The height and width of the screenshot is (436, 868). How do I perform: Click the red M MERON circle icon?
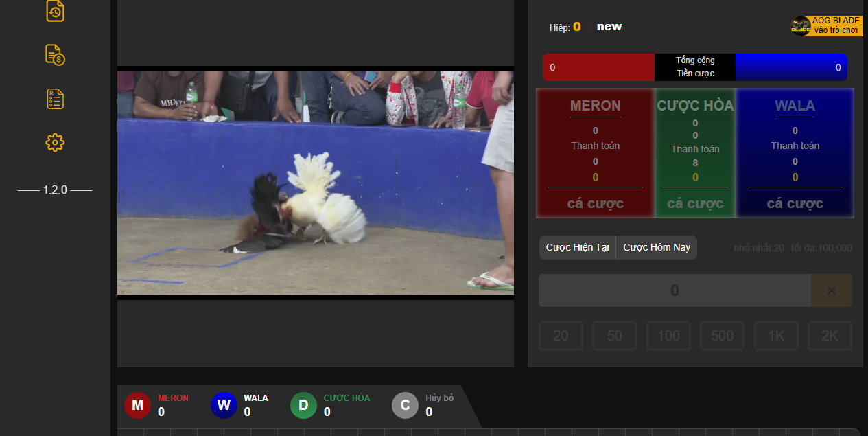[137, 405]
